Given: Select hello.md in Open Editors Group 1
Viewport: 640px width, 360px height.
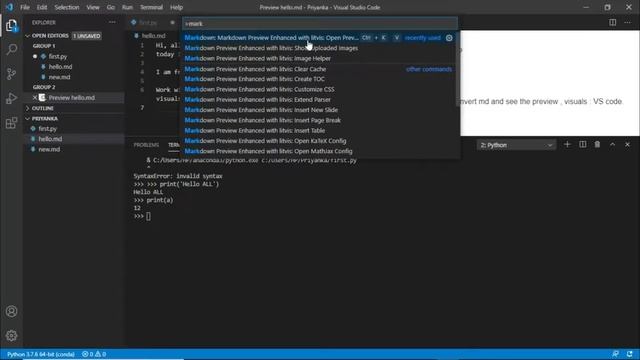Looking at the screenshot, I should pyautogui.click(x=60, y=67).
